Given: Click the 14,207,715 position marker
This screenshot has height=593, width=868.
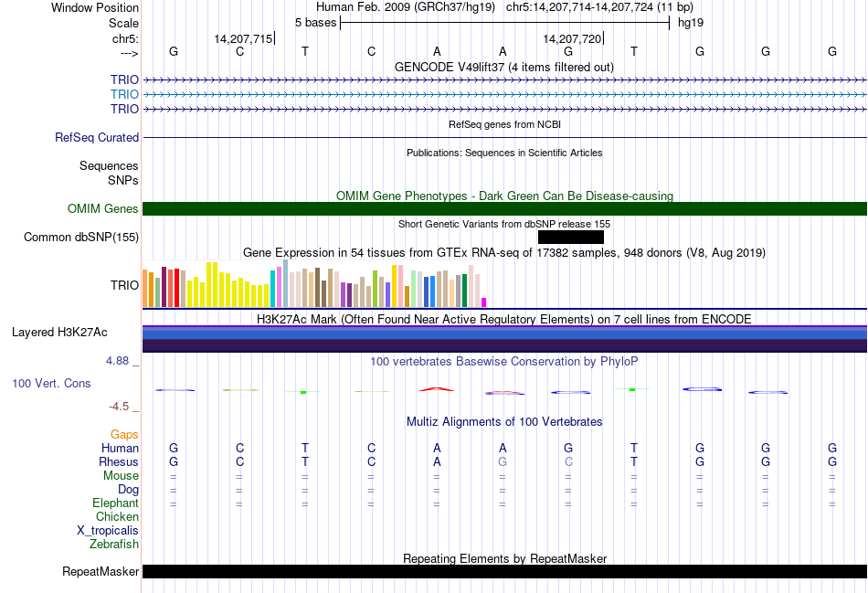Looking at the screenshot, I should (x=244, y=38).
